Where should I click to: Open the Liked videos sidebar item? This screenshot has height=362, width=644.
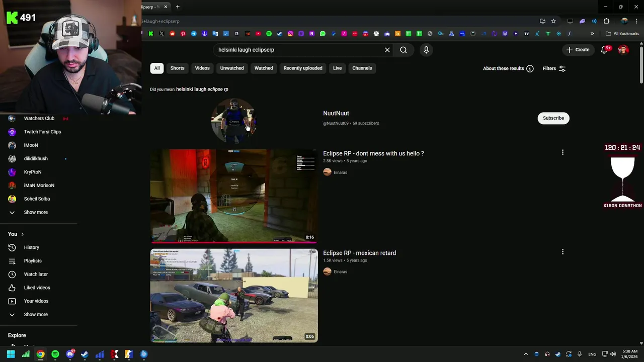(x=38, y=288)
